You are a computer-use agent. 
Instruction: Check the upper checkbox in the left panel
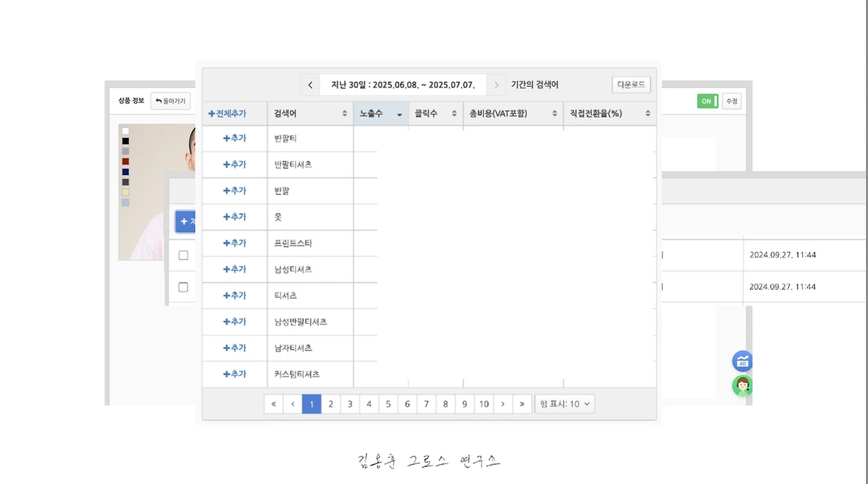[x=183, y=255]
